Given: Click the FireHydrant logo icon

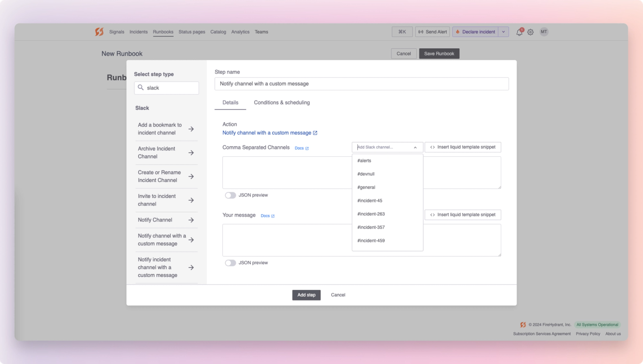Looking at the screenshot, I should pyautogui.click(x=99, y=32).
